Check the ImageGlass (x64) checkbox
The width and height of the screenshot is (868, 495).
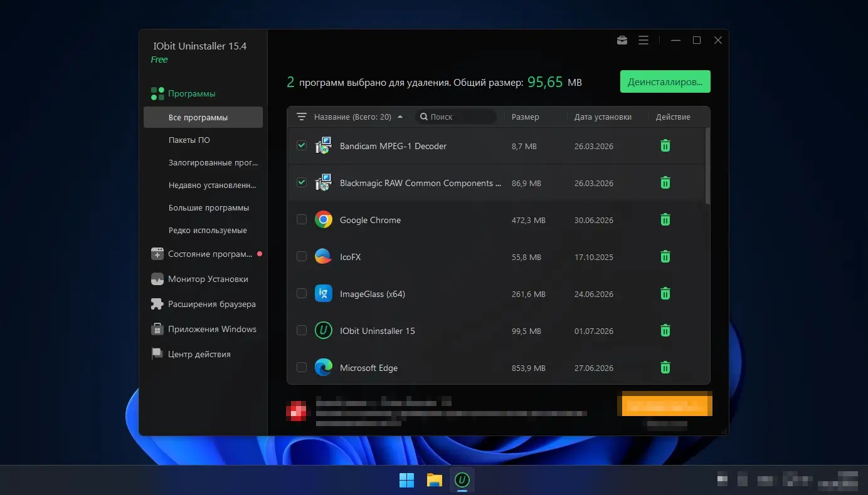click(302, 293)
